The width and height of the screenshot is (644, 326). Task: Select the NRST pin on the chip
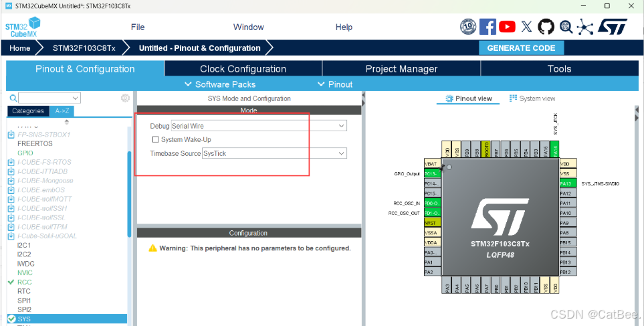432,223
